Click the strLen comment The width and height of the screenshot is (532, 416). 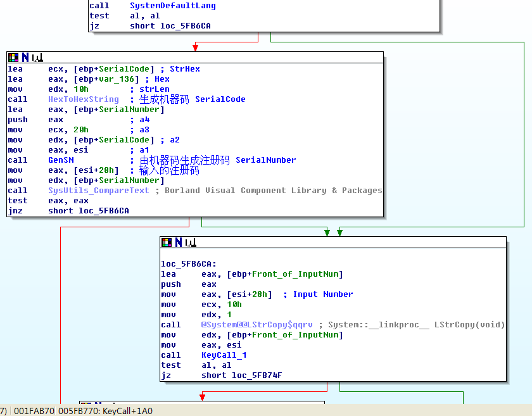coord(155,89)
